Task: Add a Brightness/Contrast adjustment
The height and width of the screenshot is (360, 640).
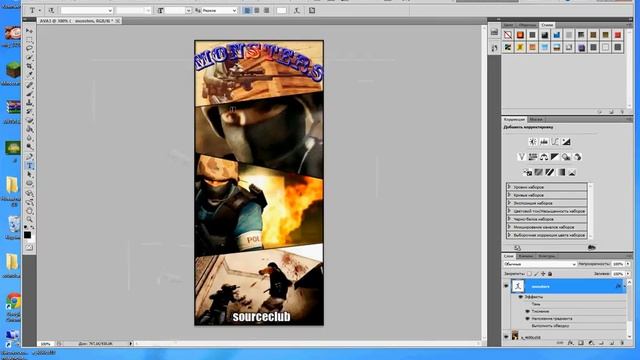Action: (533, 142)
